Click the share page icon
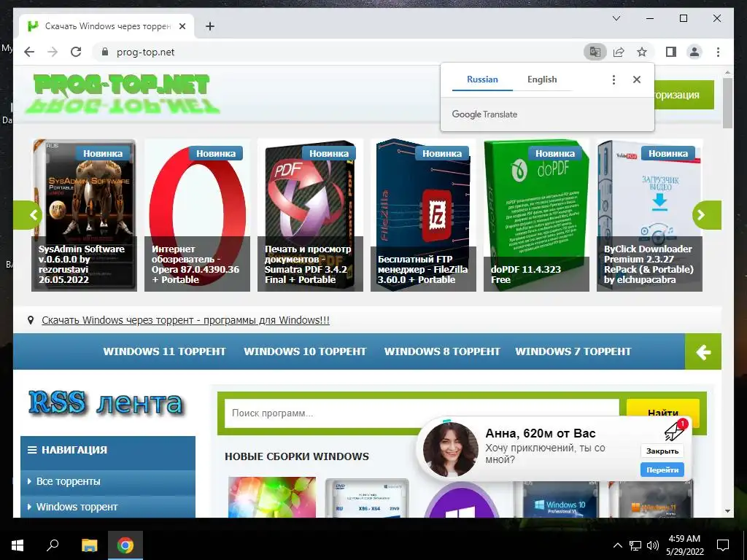747x560 pixels. click(x=619, y=52)
